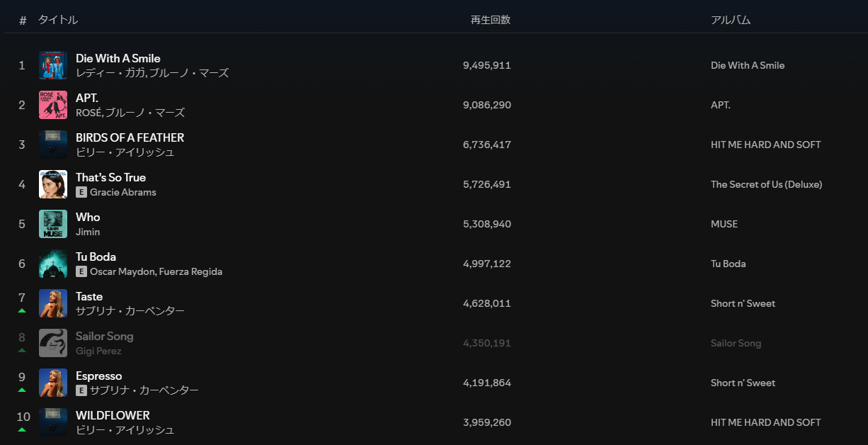
Task: Click the green up arrow under rank 7
Action: click(x=22, y=310)
